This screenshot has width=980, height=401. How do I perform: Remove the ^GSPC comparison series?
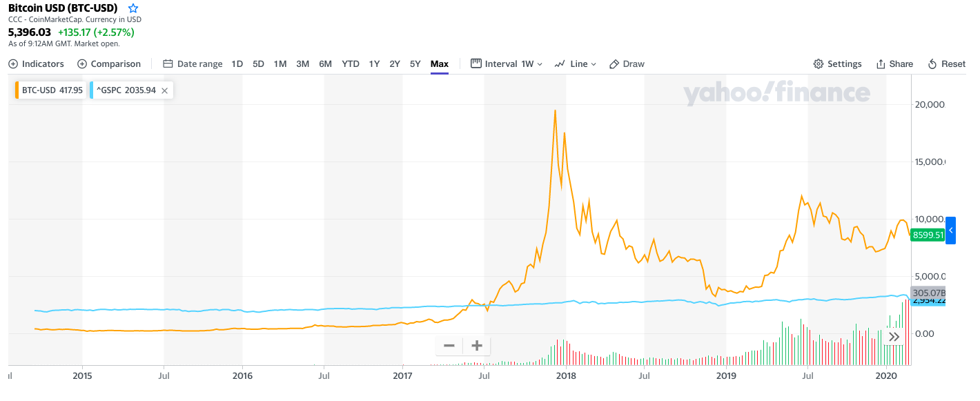coord(166,90)
